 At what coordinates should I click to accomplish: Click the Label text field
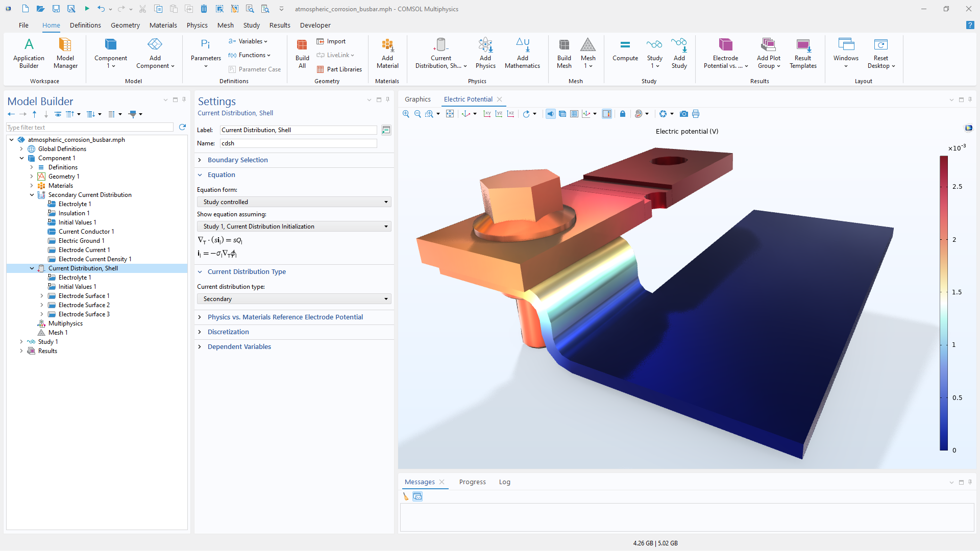tap(298, 130)
